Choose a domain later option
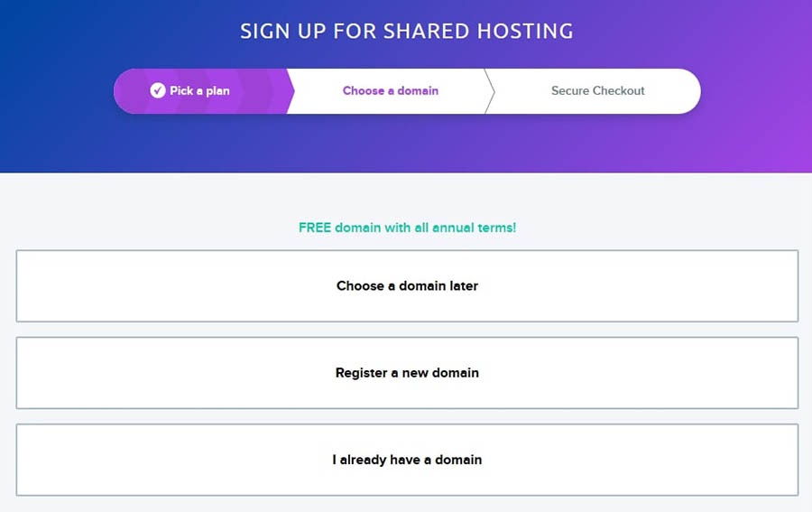812x512 pixels. click(x=407, y=286)
